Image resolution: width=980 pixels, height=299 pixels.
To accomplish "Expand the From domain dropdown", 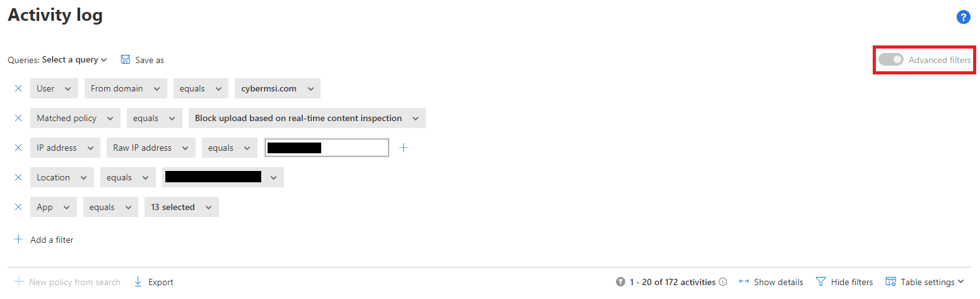I will coord(126,88).
